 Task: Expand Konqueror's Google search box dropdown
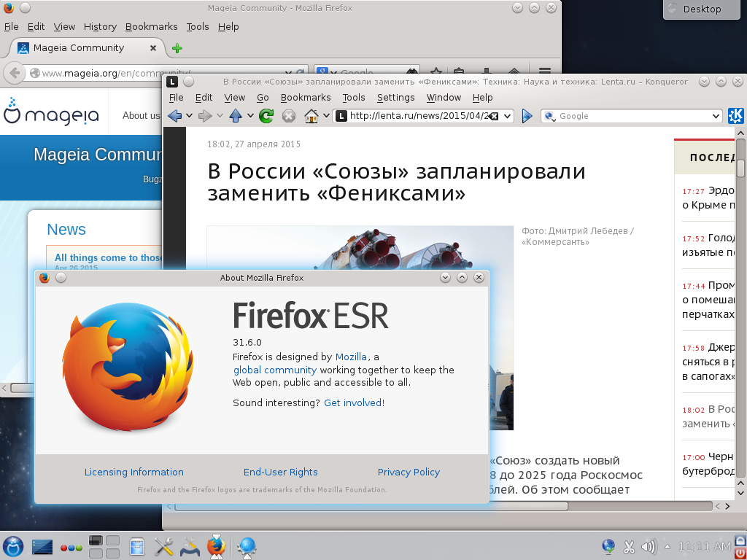click(x=716, y=116)
